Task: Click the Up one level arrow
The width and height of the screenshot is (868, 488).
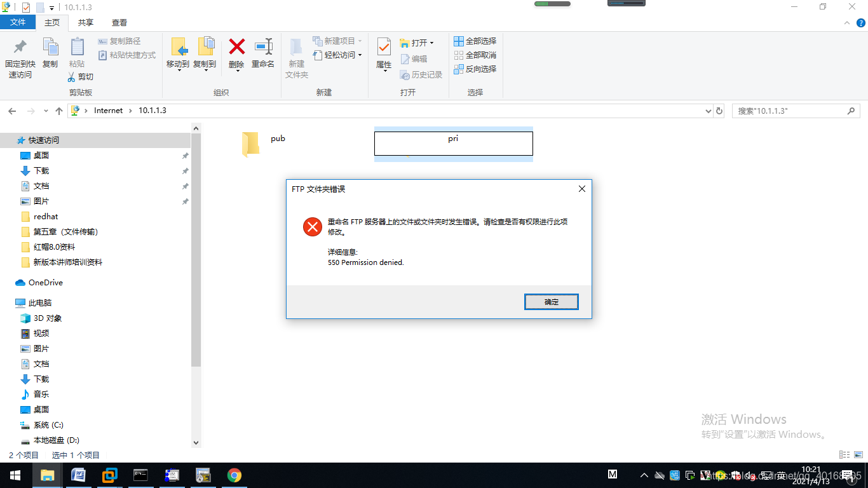Action: [59, 111]
